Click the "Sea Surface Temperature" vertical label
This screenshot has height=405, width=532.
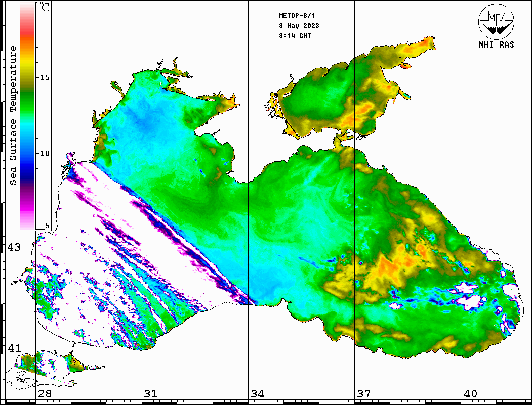[x=13, y=116]
